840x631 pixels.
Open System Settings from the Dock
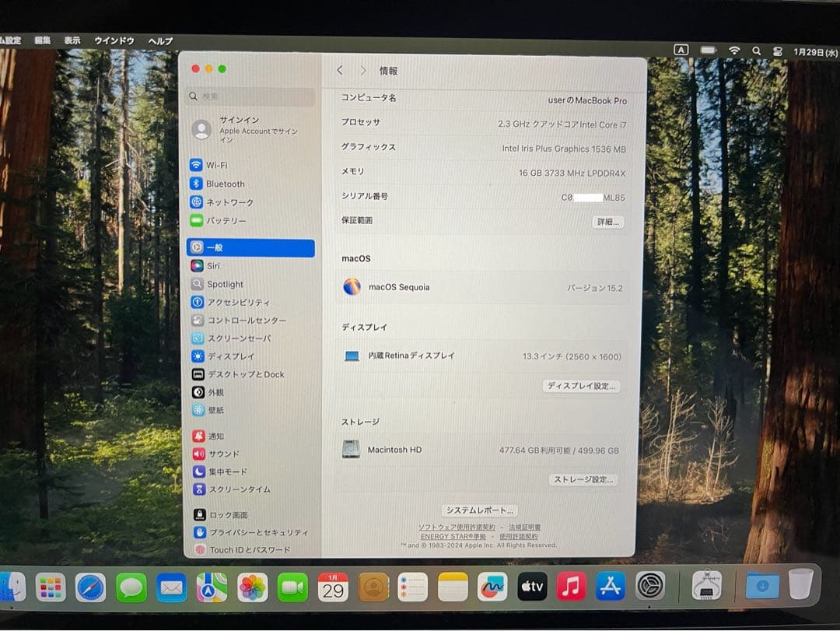649,585
